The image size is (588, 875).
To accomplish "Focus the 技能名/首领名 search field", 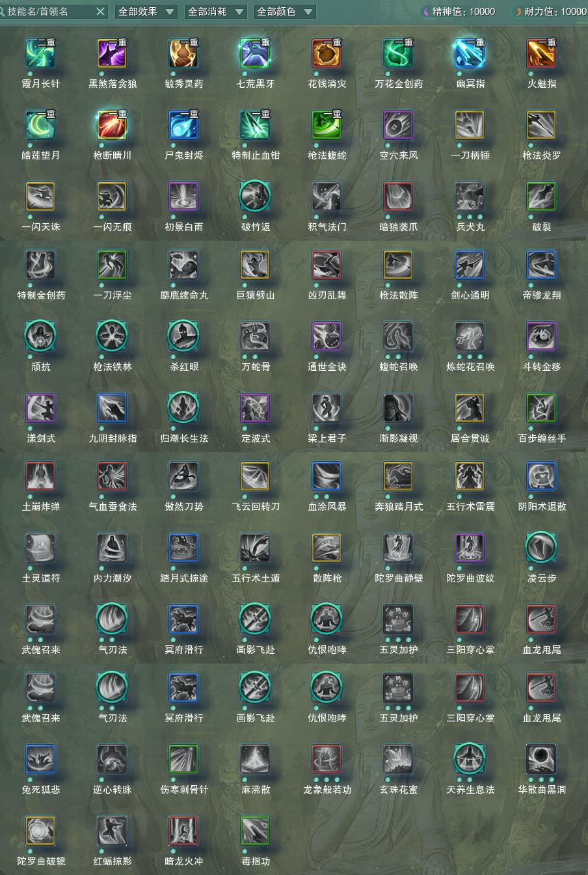I will click(49, 12).
